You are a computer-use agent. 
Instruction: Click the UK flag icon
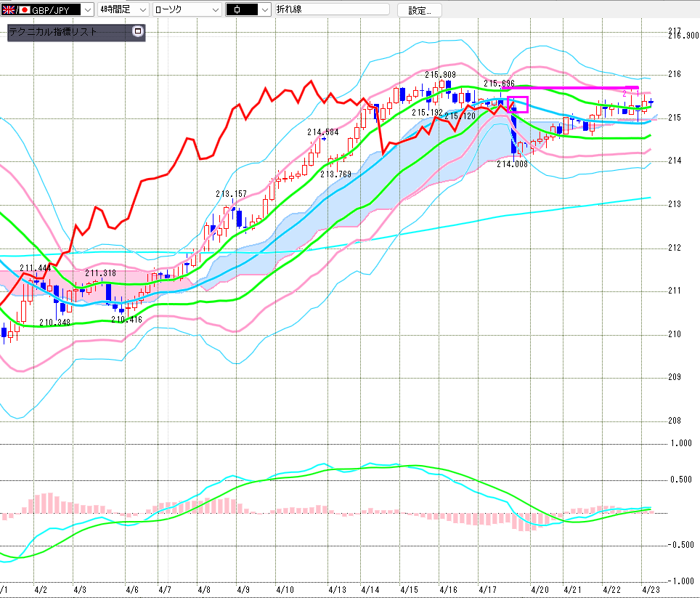pyautogui.click(x=8, y=10)
